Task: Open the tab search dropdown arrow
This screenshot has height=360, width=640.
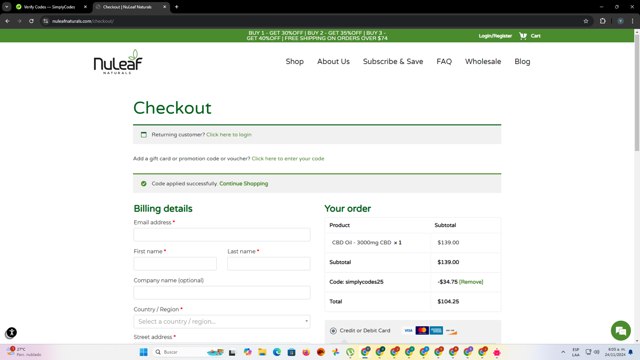Action: [x=7, y=7]
